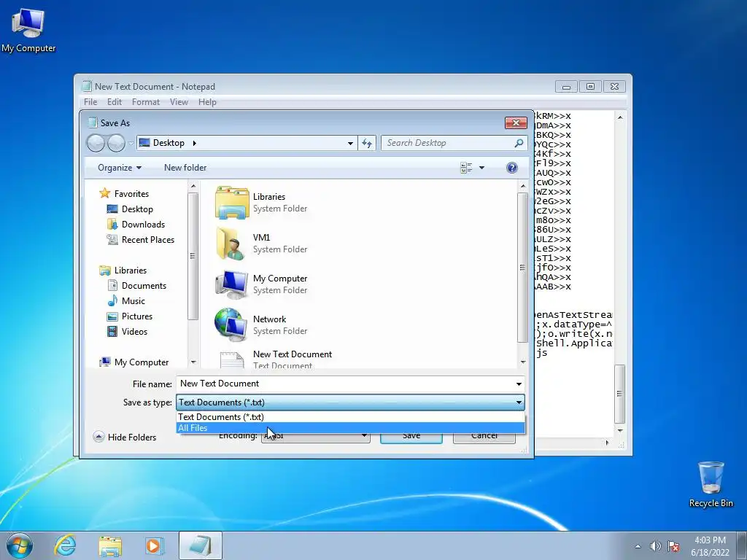Click Notepad vertical scrollbar up arrow
The image size is (747, 560).
tap(620, 117)
